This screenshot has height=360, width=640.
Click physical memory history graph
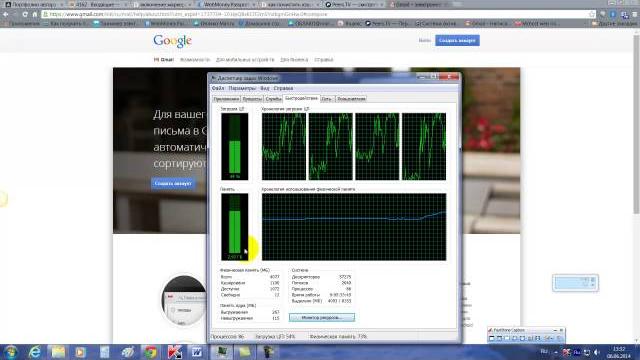pos(354,227)
